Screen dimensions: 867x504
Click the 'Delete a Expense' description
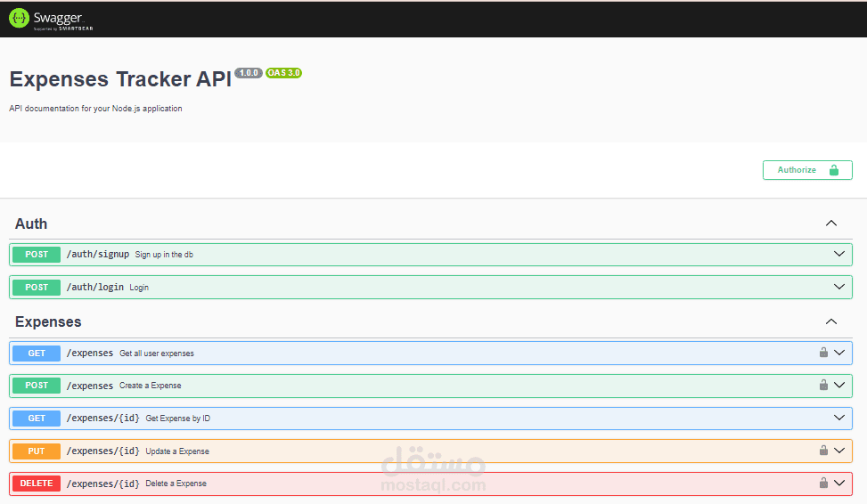pyautogui.click(x=176, y=484)
